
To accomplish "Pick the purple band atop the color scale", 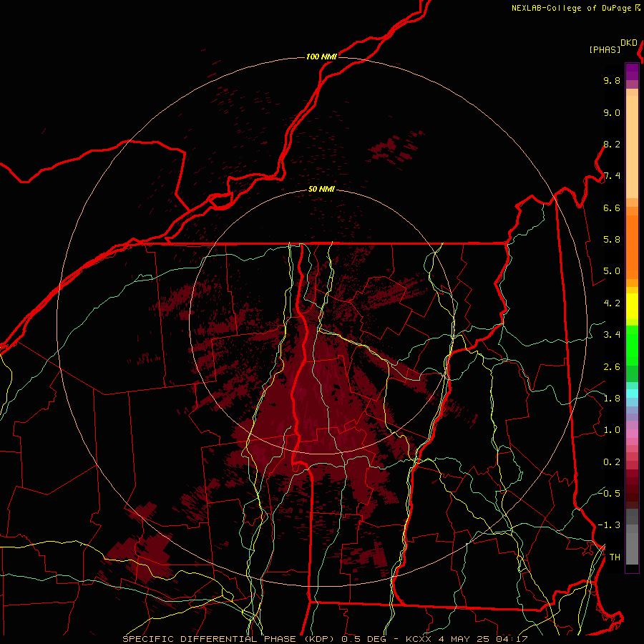I will [x=632, y=72].
